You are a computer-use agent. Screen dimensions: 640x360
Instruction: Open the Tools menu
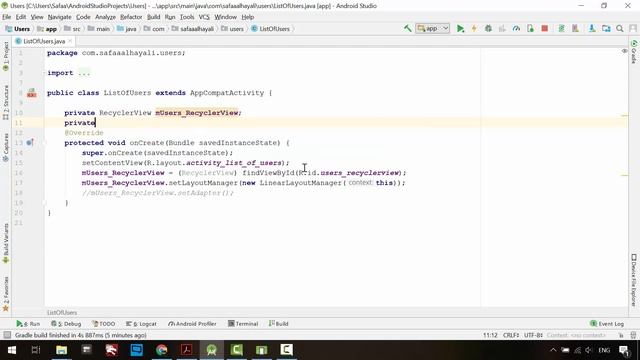point(187,17)
